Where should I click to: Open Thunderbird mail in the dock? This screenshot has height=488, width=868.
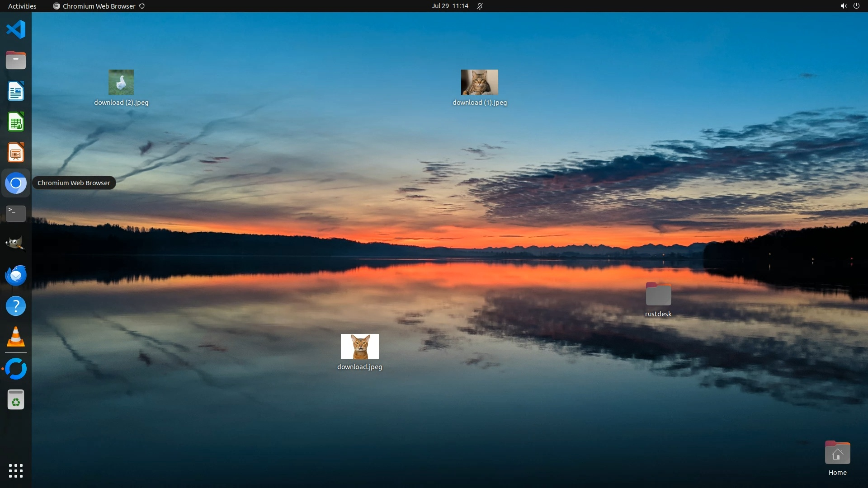point(16,275)
